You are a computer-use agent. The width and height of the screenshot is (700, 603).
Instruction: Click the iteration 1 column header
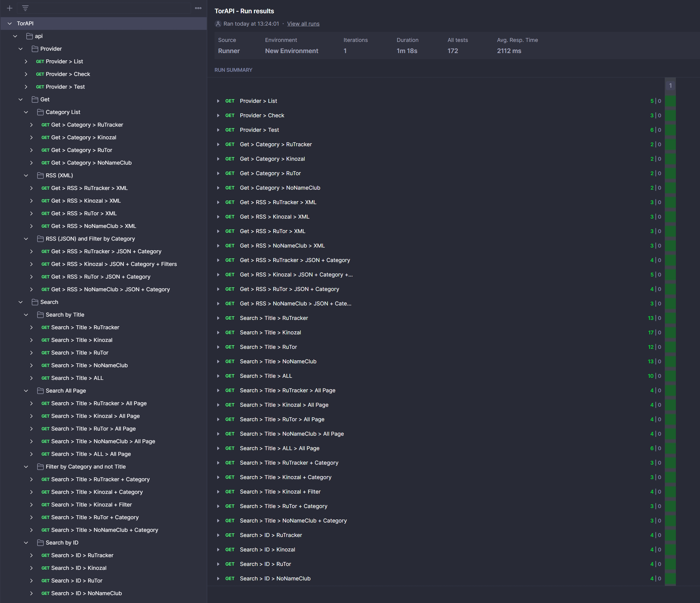tap(670, 86)
